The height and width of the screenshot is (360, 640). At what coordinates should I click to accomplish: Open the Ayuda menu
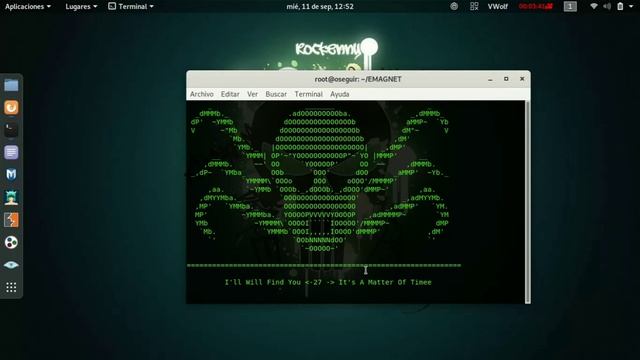point(340,94)
